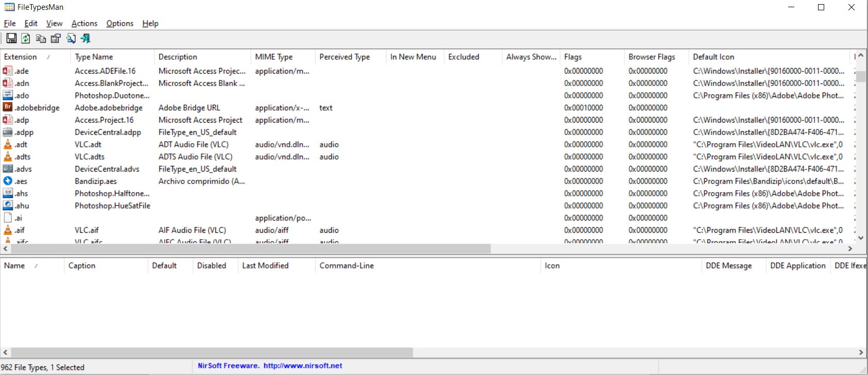This screenshot has width=868, height=375.
Task: Sort by the Flags column header
Action: point(592,57)
